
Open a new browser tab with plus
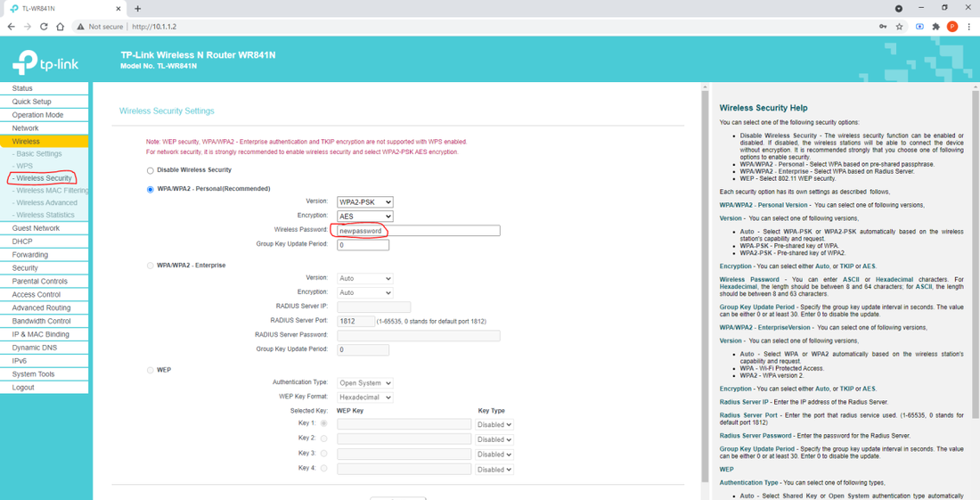[x=137, y=9]
